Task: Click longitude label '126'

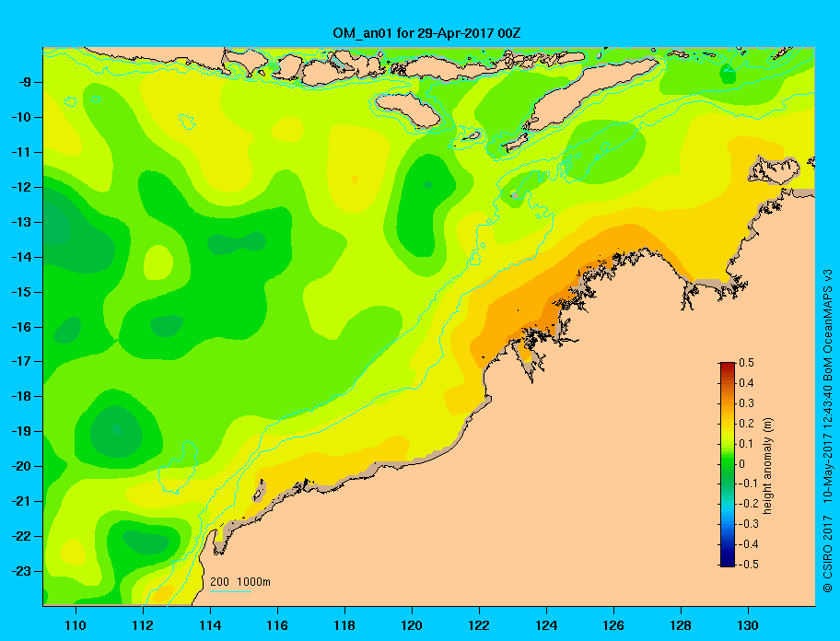Action: [613, 625]
